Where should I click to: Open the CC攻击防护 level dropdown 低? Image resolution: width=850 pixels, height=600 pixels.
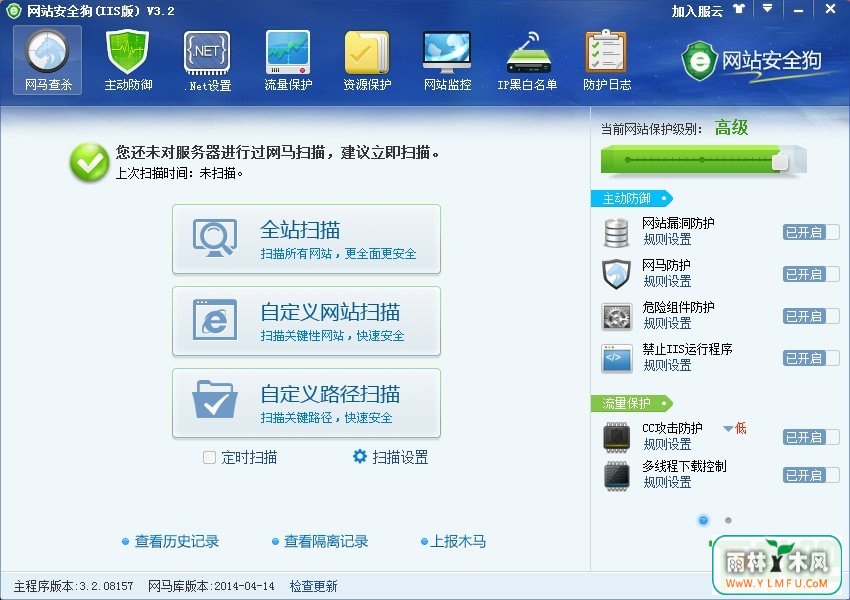coord(735,428)
